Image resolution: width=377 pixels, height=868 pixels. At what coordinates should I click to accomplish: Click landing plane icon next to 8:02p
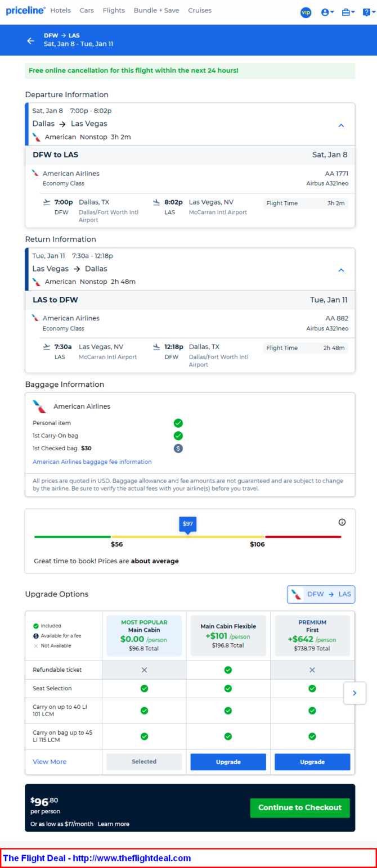157,202
